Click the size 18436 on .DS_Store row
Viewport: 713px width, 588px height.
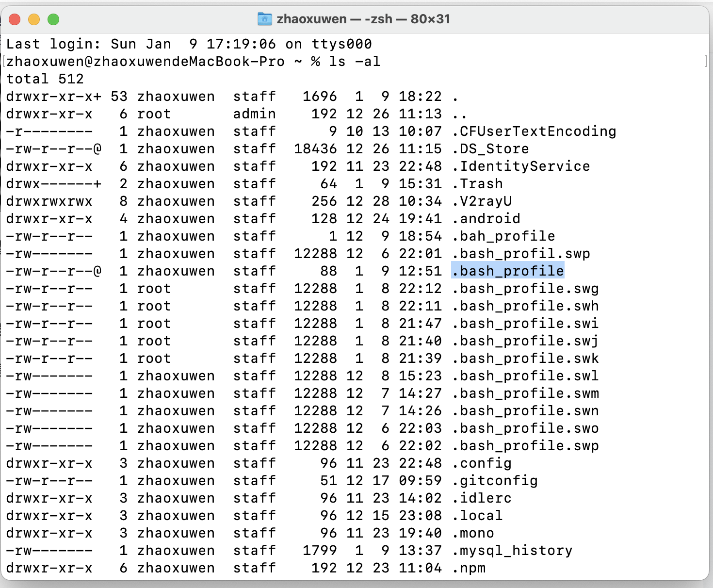(315, 148)
